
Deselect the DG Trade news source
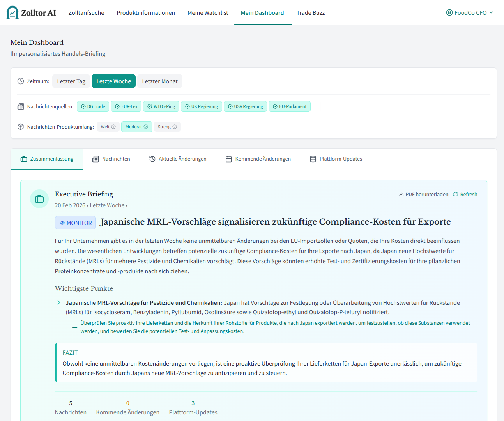click(93, 106)
